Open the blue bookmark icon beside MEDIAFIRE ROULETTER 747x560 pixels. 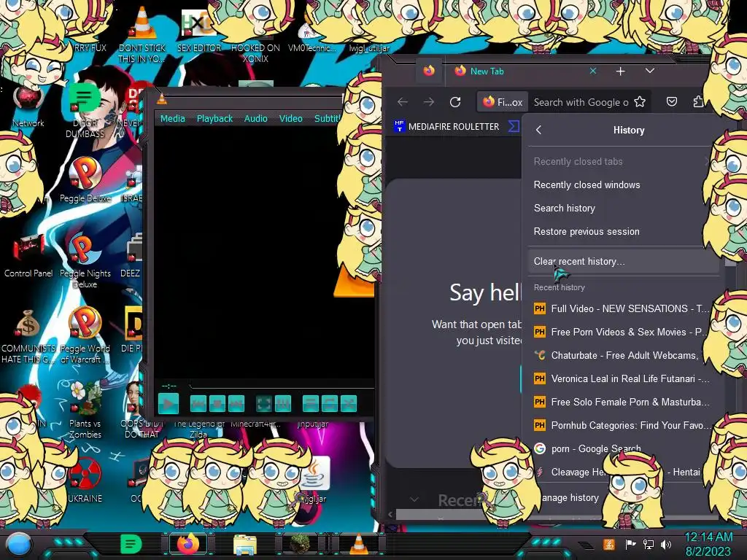click(x=514, y=127)
